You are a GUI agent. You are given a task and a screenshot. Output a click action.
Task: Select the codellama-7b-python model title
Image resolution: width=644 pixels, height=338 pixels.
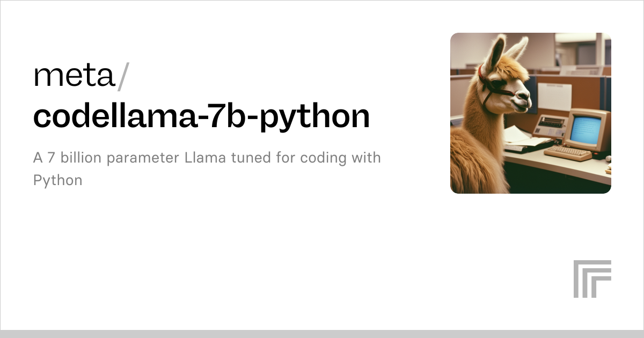pos(201,116)
